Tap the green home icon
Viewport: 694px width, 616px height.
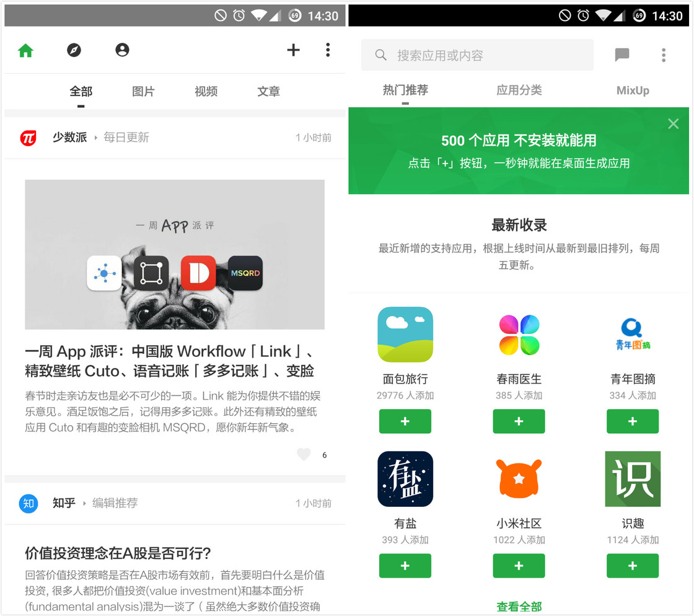[x=25, y=50]
